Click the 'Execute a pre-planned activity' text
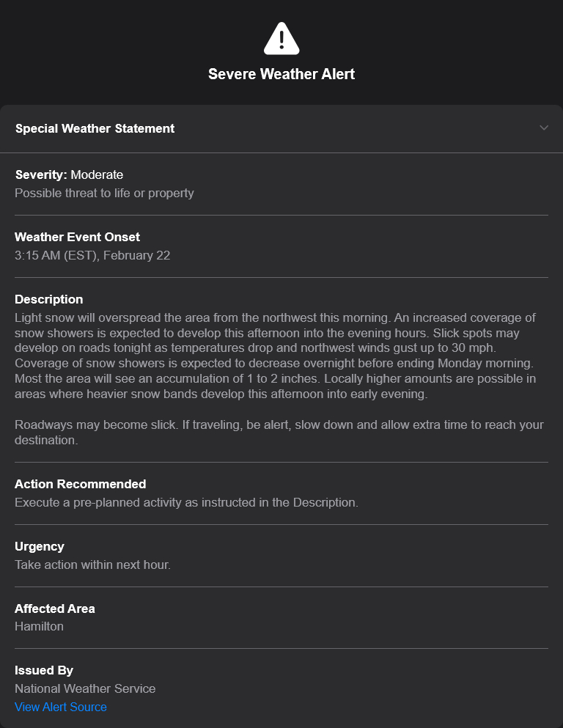 coord(186,502)
